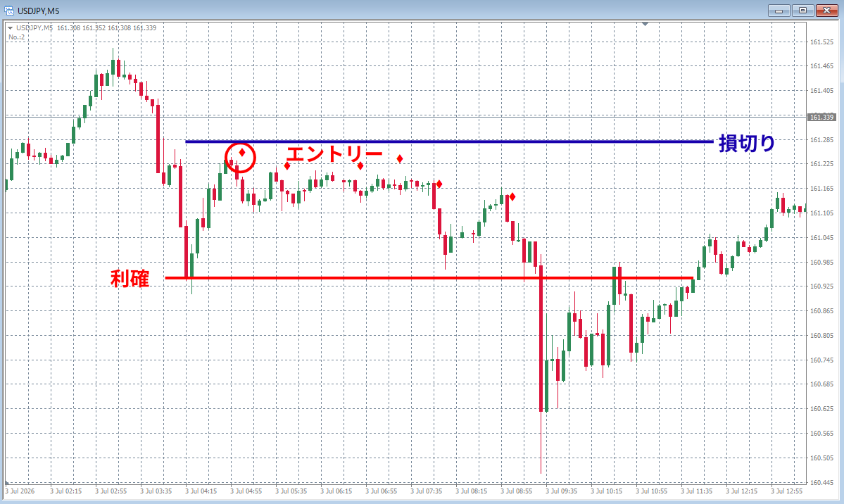Click the price axis label 161.285

pos(821,139)
